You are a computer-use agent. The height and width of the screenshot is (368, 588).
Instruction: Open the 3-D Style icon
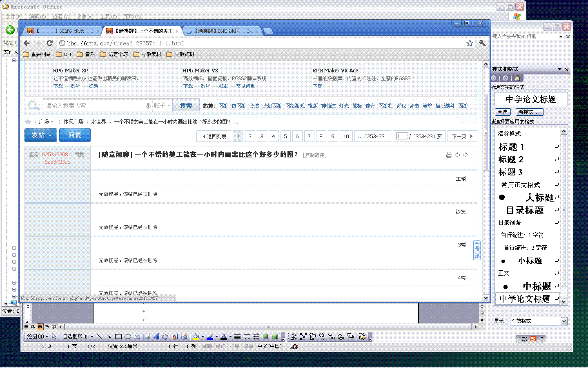275,337
